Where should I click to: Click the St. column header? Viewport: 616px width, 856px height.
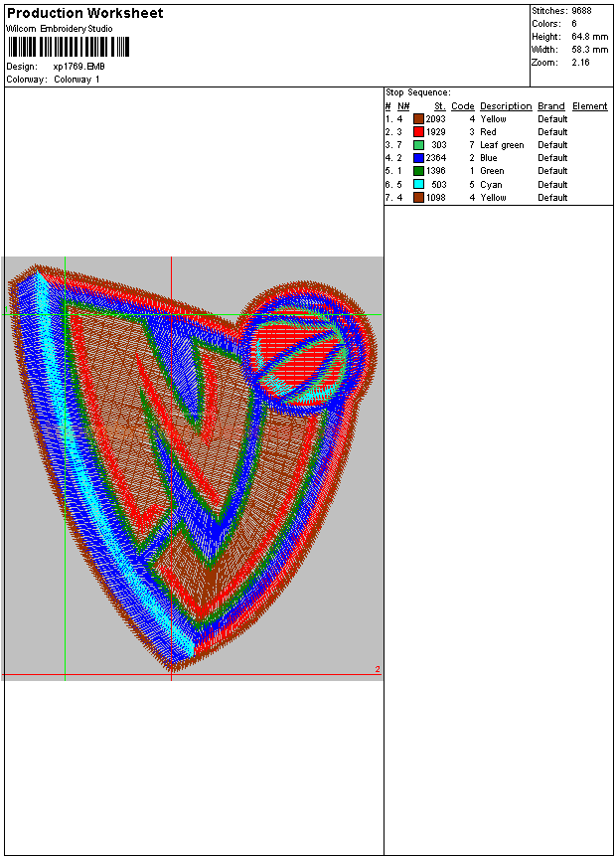point(440,106)
